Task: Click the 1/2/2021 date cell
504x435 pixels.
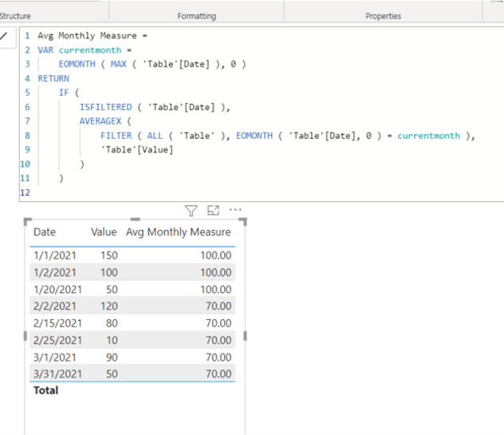Action: coord(55,272)
